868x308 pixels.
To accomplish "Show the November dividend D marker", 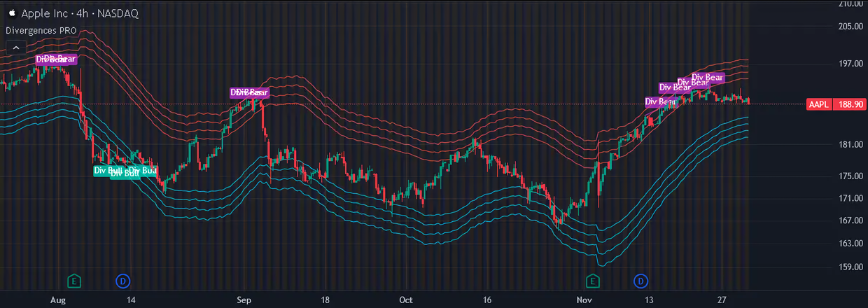I will [641, 281].
